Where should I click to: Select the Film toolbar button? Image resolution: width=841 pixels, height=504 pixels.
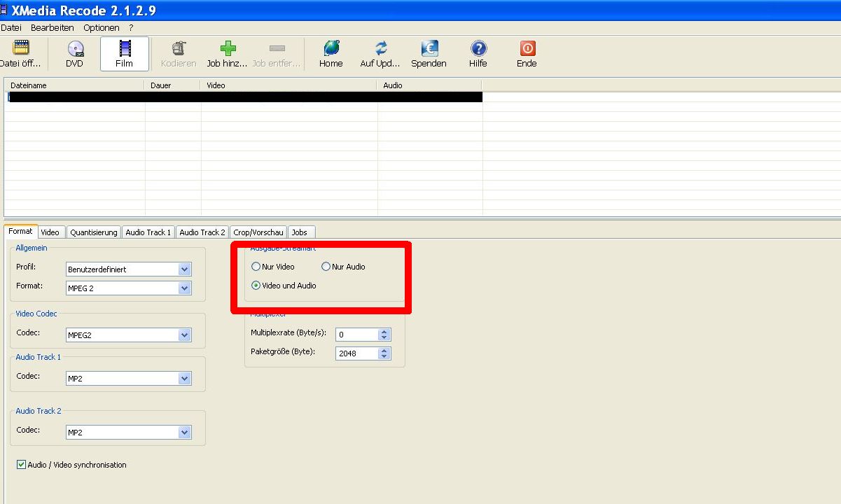click(124, 54)
